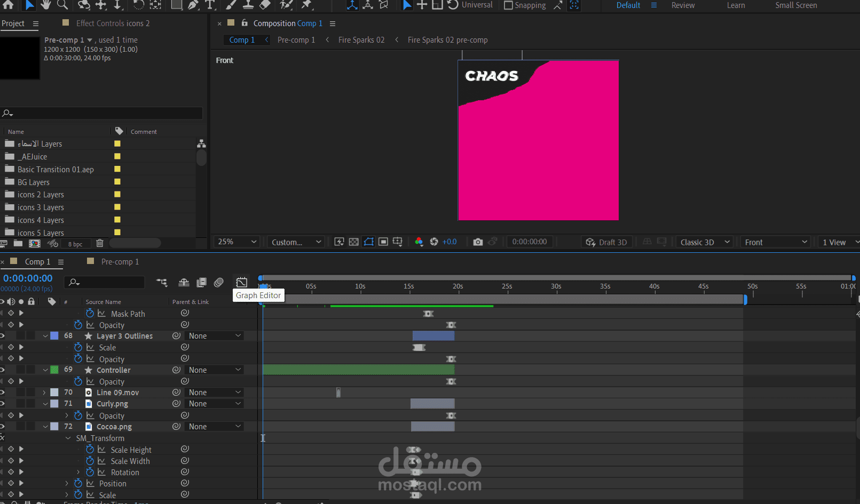Screen dimensions: 860x504
Task: Toggle the Rotation property stopwatch
Action: 90,472
